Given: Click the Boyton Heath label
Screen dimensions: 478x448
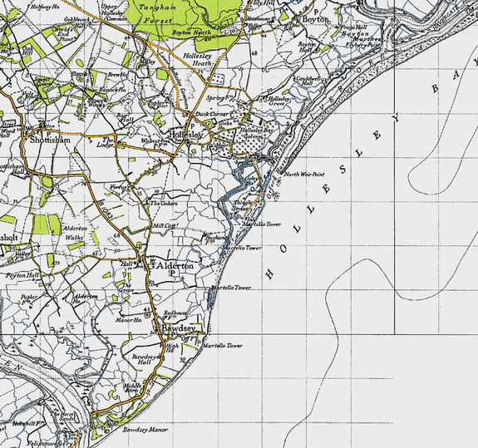Looking at the screenshot, I should pos(191,32).
